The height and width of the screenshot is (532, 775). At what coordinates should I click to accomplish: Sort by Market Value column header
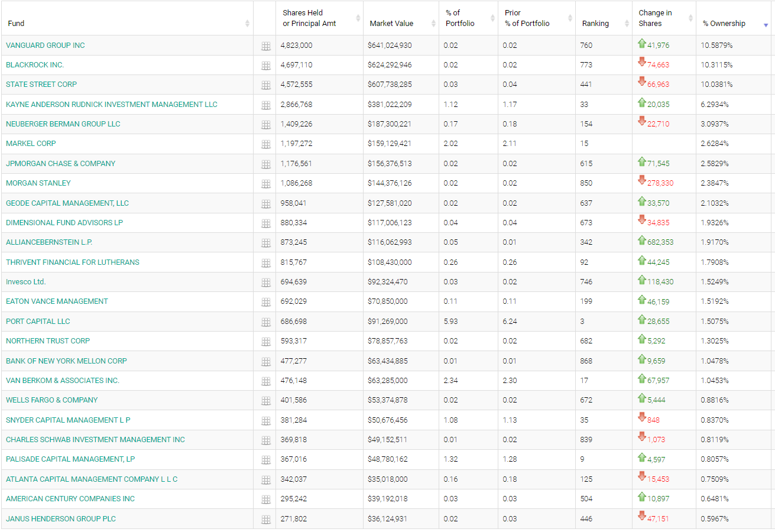click(x=401, y=18)
